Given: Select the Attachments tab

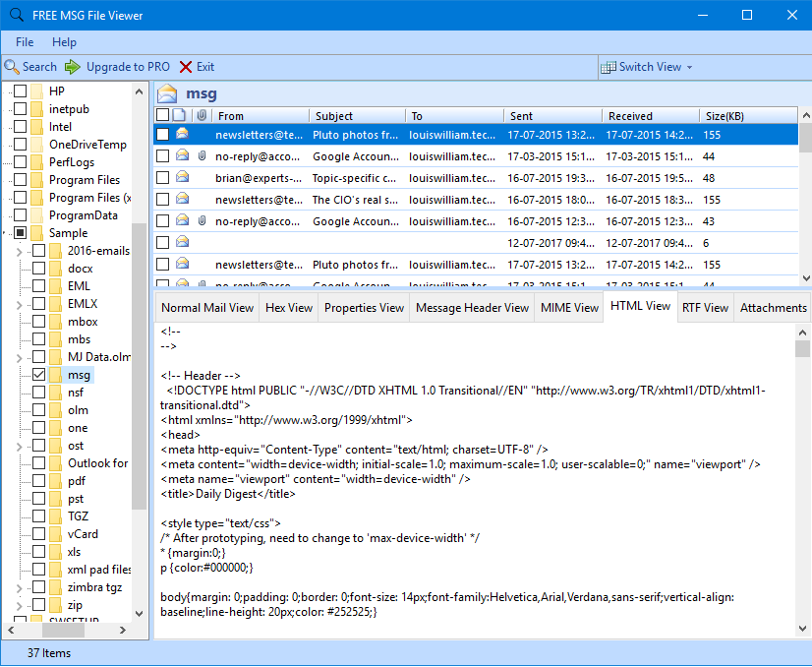Looking at the screenshot, I should pos(772,307).
